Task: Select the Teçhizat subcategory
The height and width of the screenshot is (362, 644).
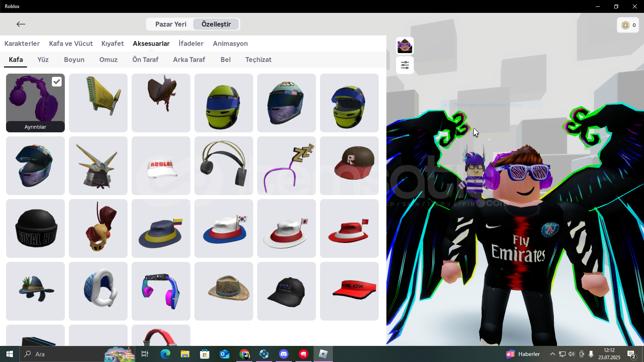Action: 258,60
